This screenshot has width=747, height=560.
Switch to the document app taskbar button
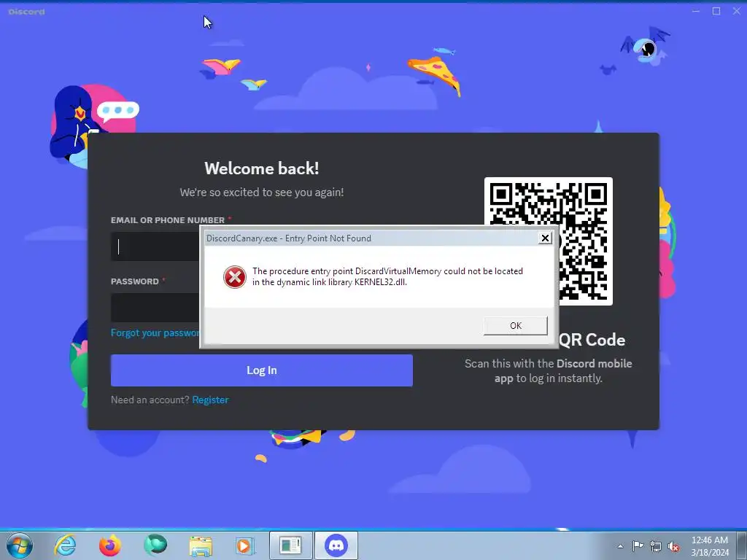[290, 545]
